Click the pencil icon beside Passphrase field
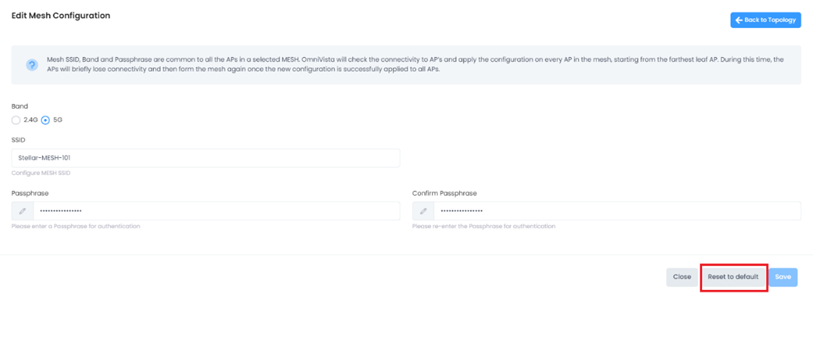Image resolution: width=813 pixels, height=362 pixels. click(23, 211)
